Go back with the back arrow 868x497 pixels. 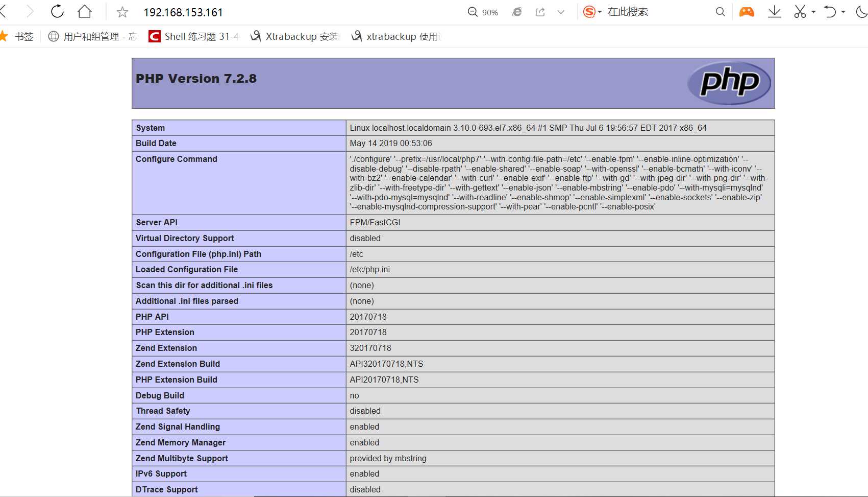point(3,11)
